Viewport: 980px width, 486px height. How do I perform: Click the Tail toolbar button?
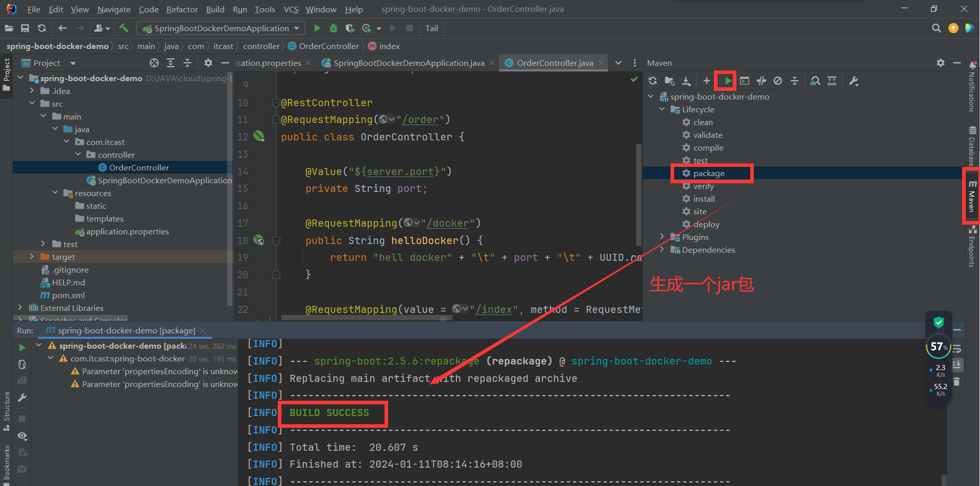pyautogui.click(x=432, y=28)
